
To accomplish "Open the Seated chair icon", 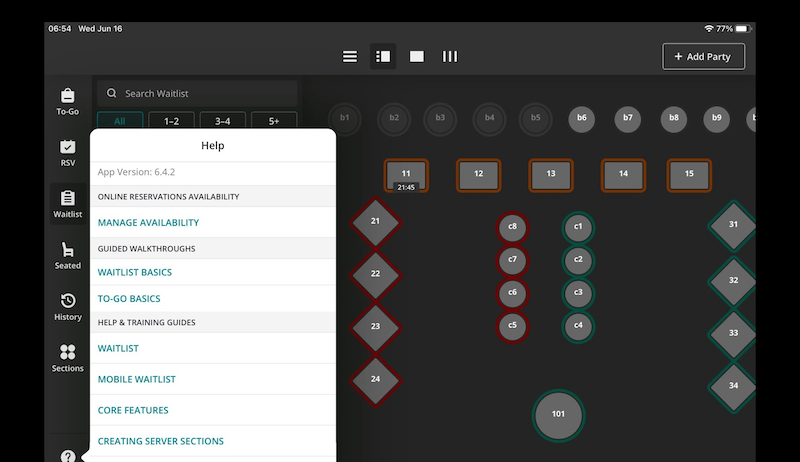I will [x=67, y=256].
